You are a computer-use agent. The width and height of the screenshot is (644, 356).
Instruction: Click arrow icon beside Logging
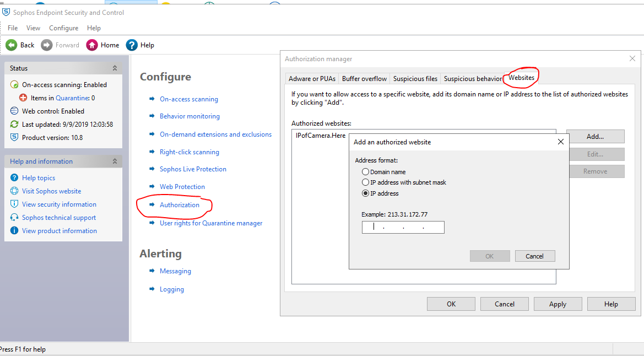pos(151,289)
